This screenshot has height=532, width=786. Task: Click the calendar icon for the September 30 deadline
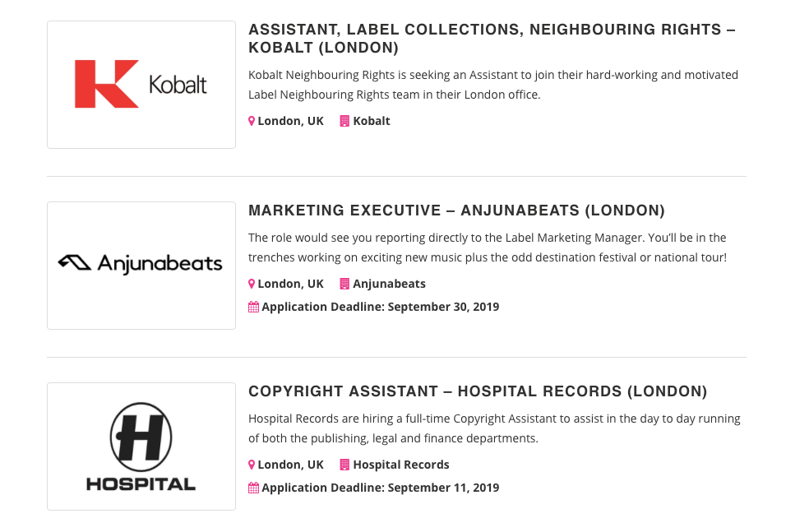[x=254, y=307]
